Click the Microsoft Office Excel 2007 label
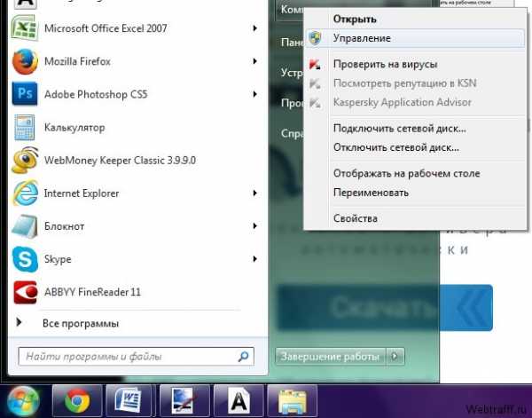 click(x=106, y=28)
